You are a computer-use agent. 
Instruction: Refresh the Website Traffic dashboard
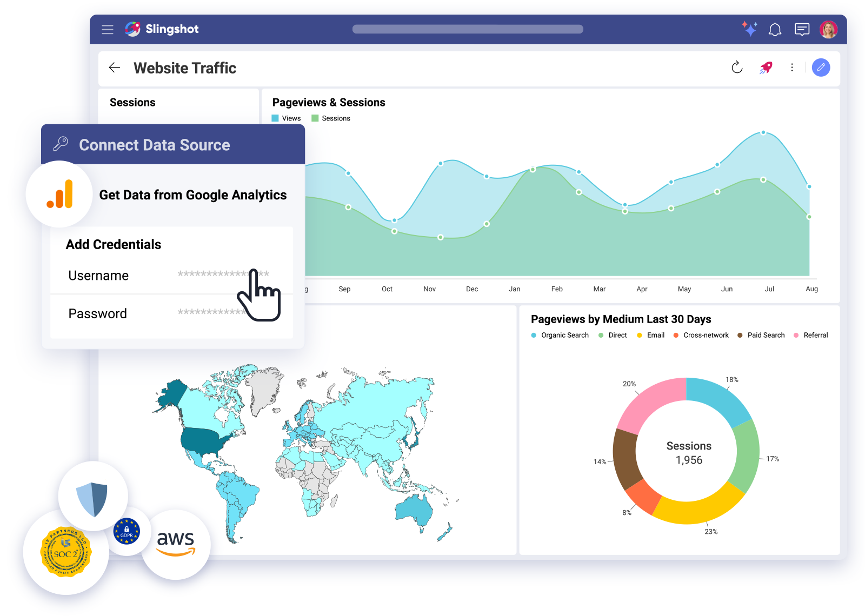(x=737, y=68)
